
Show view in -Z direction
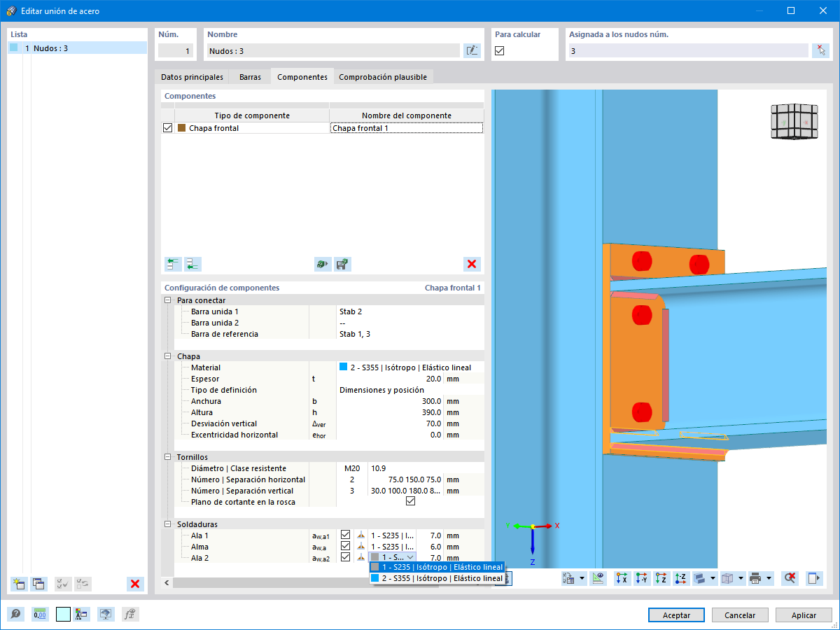[681, 578]
